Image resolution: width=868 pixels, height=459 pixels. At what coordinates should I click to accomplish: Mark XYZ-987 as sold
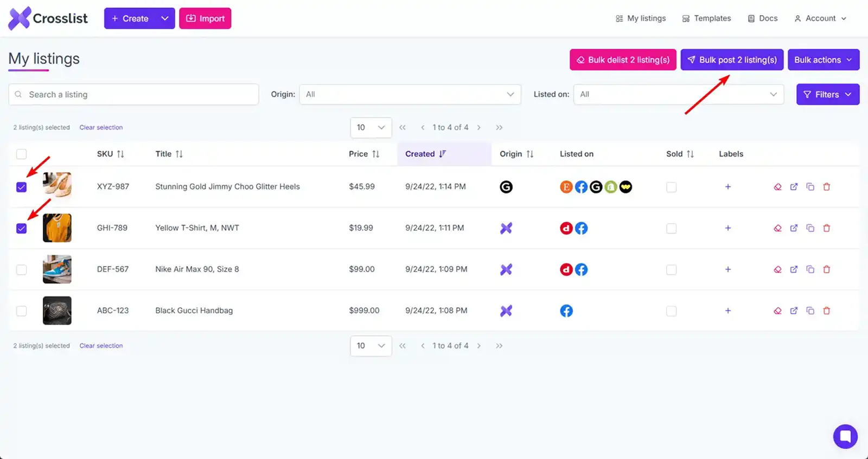[671, 187]
